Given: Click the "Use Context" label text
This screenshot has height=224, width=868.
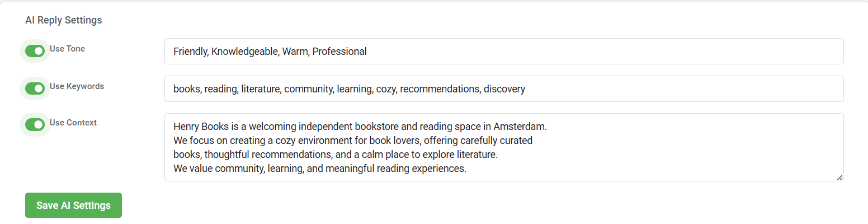Looking at the screenshot, I should click(x=73, y=123).
